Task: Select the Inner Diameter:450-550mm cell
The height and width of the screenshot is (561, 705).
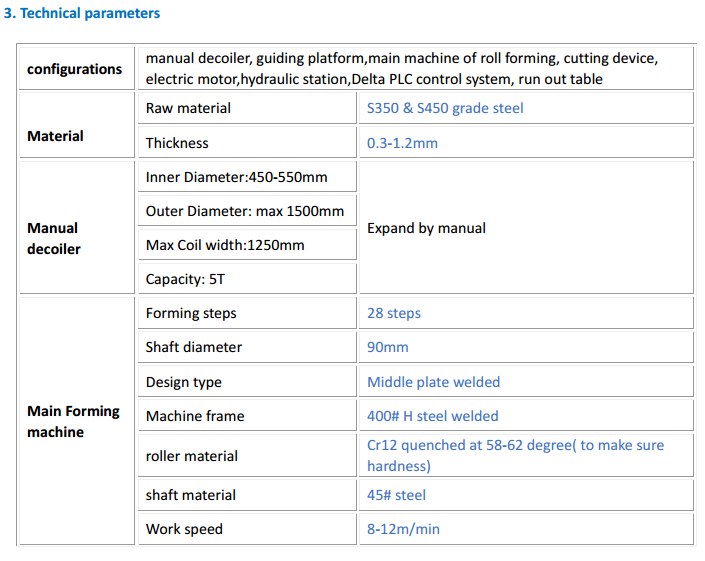Action: [247, 177]
